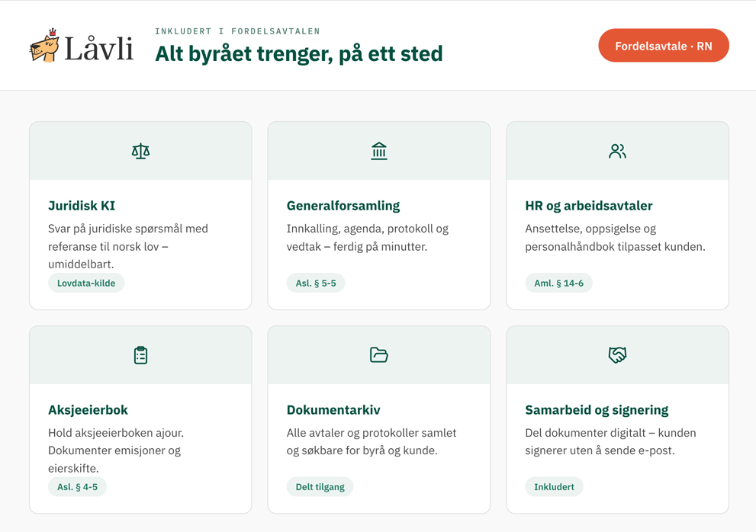Viewport: 756px width, 532px height.
Task: Open the Juridisk KI card title
Action: pyautogui.click(x=82, y=206)
